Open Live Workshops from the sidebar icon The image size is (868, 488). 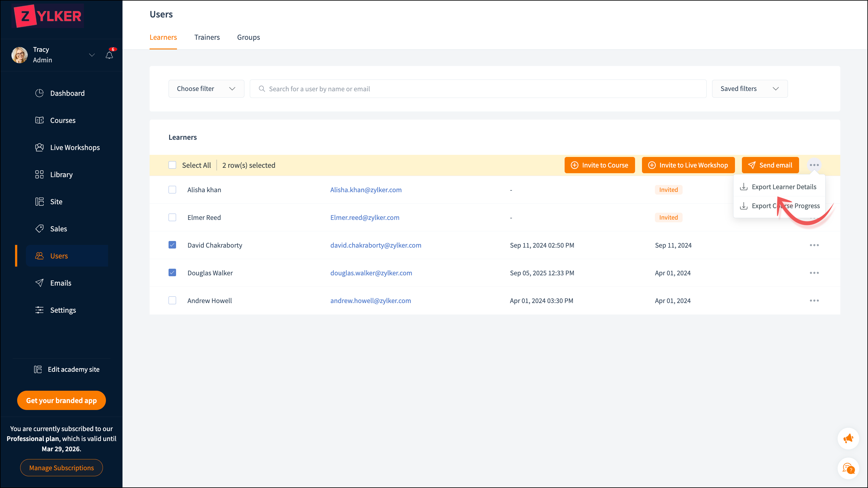tap(39, 147)
